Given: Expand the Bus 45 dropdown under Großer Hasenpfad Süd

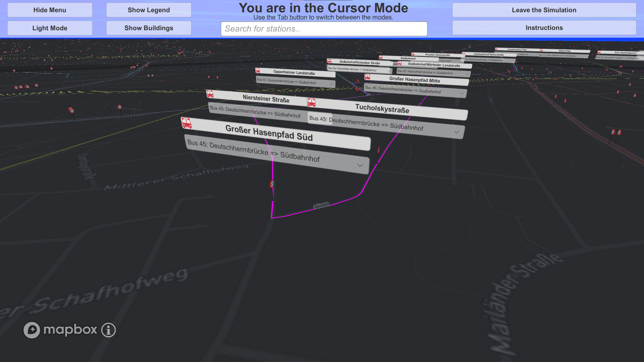Looking at the screenshot, I should tap(360, 165).
